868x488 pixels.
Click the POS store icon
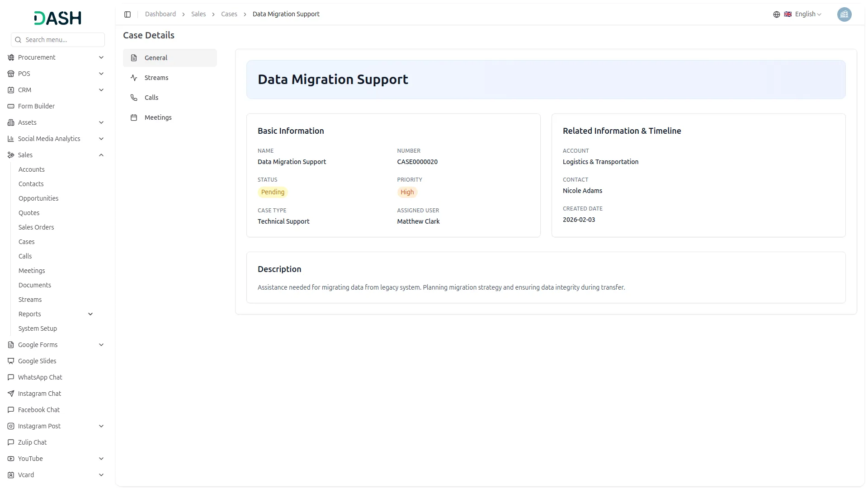pyautogui.click(x=11, y=74)
